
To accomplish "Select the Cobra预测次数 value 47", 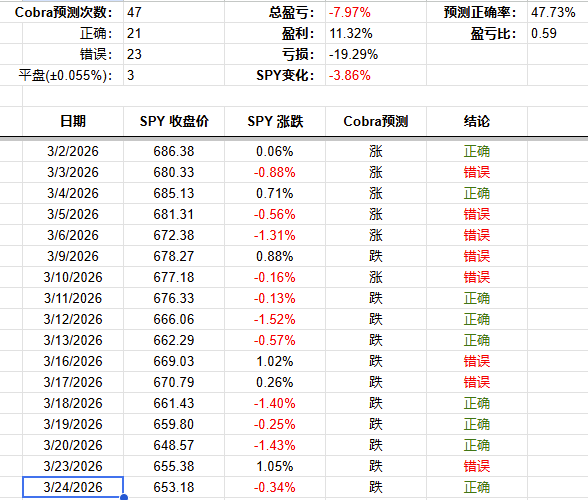I will (x=174, y=12).
